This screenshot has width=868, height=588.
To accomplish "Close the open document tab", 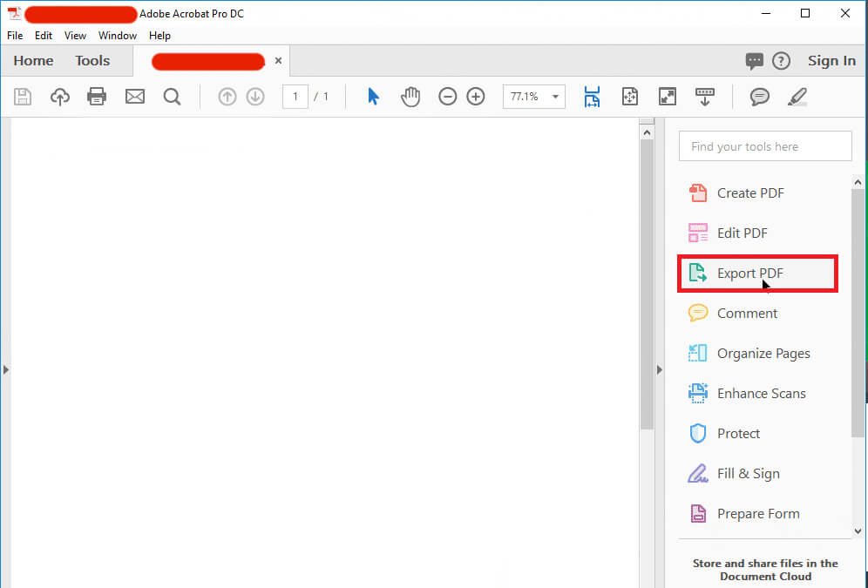I will click(x=279, y=61).
